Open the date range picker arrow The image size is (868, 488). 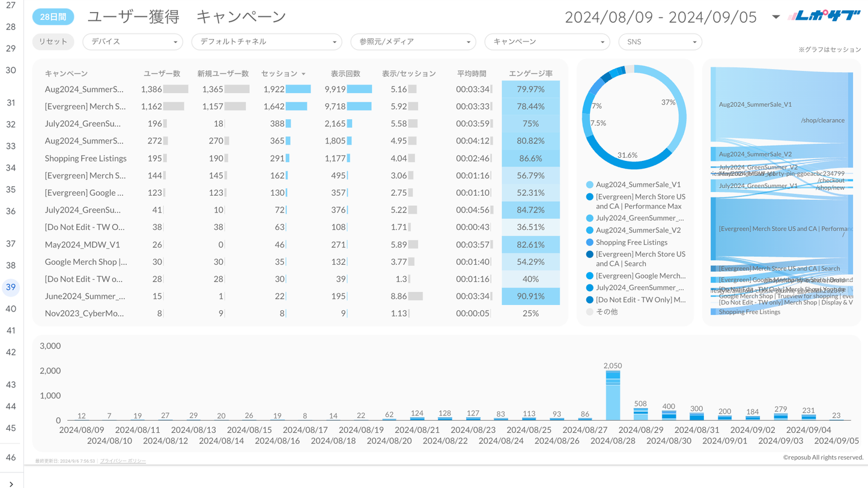coord(775,17)
